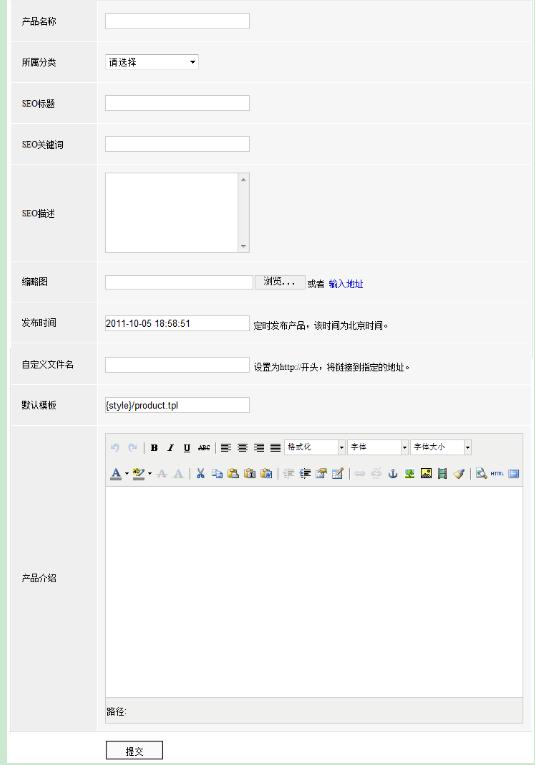This screenshot has height=765, width=535.
Task: Align text center in editor
Action: [242, 447]
